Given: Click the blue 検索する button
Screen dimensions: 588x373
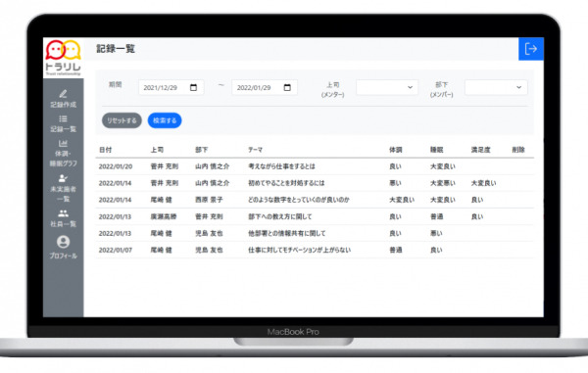Looking at the screenshot, I should pos(165,120).
